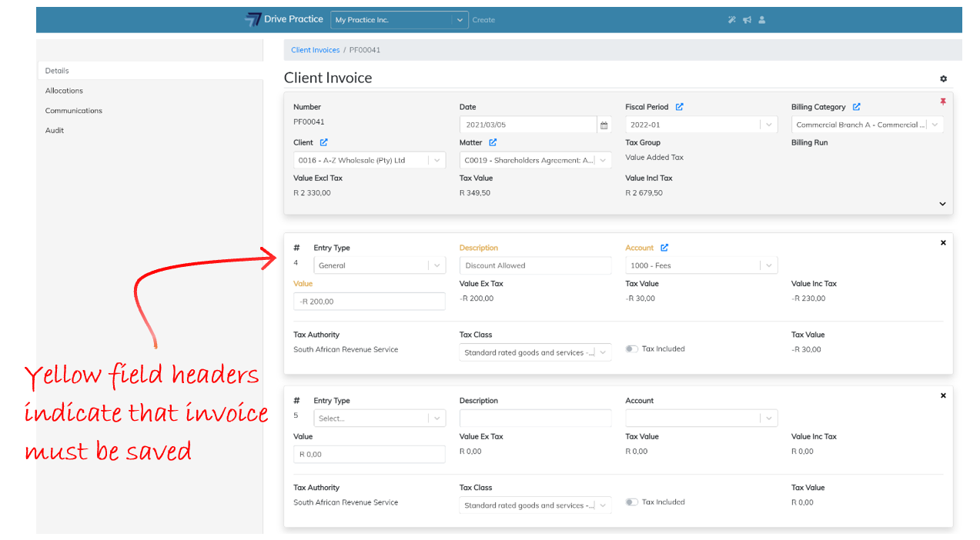Enable Tax Included switch on entry 5
The width and height of the screenshot is (980, 540).
pyautogui.click(x=632, y=502)
